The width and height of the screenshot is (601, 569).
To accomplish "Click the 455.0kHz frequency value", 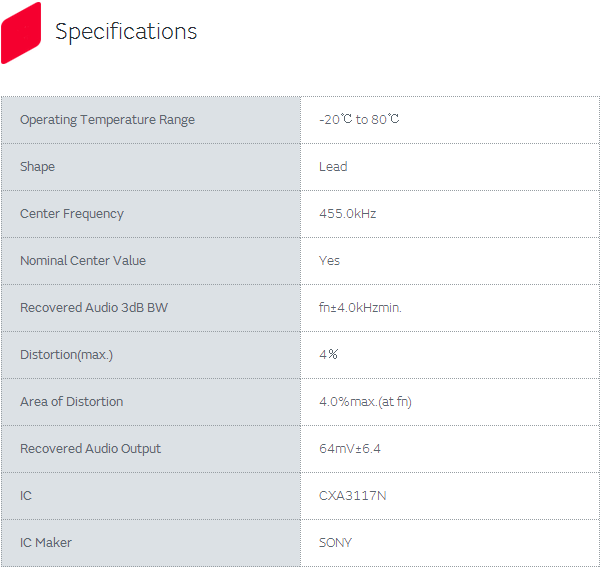I will pos(347,214).
